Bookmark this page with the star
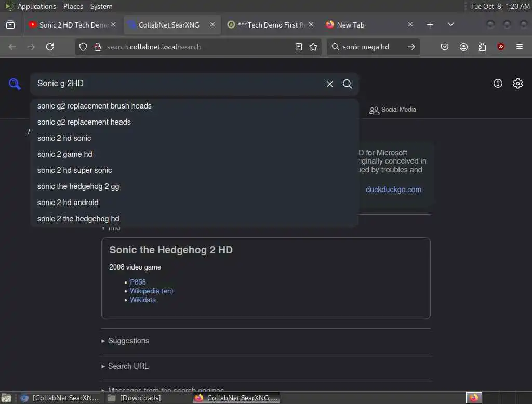Screen dimensions: 532x404 tap(313, 47)
